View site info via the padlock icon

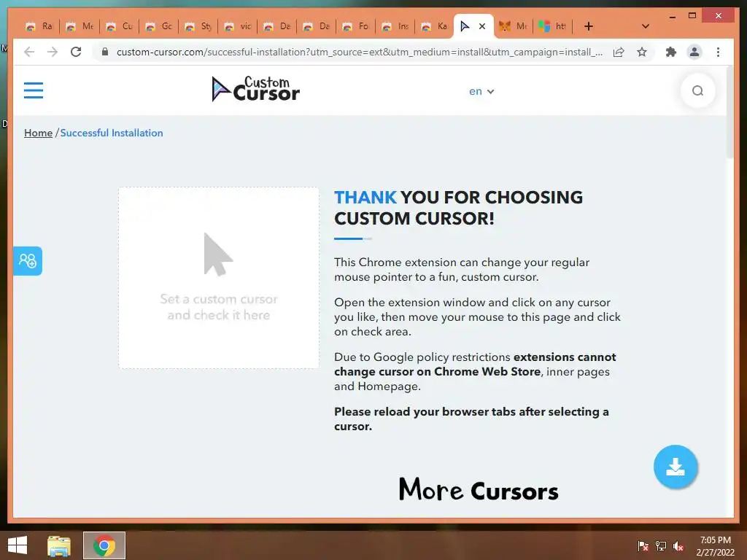coord(105,52)
